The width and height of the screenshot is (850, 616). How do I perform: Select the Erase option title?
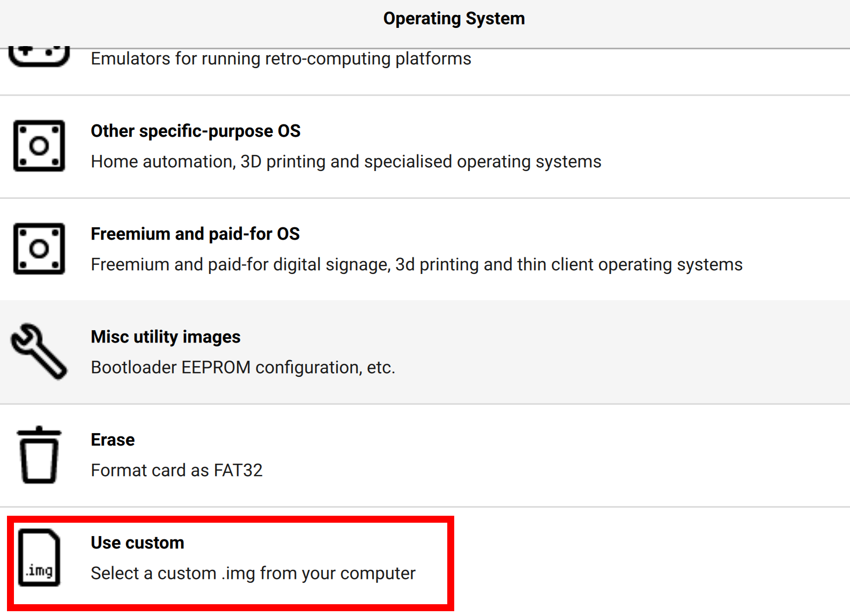(113, 440)
